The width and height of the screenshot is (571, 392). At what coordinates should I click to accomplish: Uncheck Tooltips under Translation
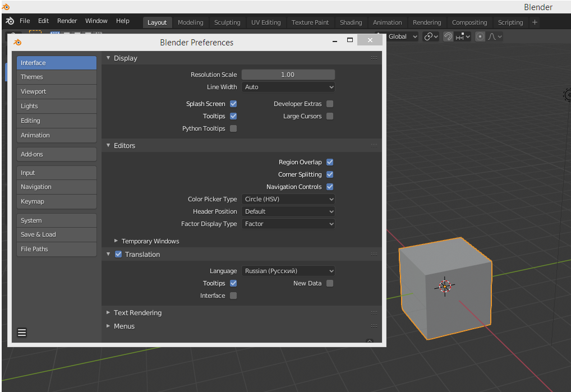(x=233, y=283)
